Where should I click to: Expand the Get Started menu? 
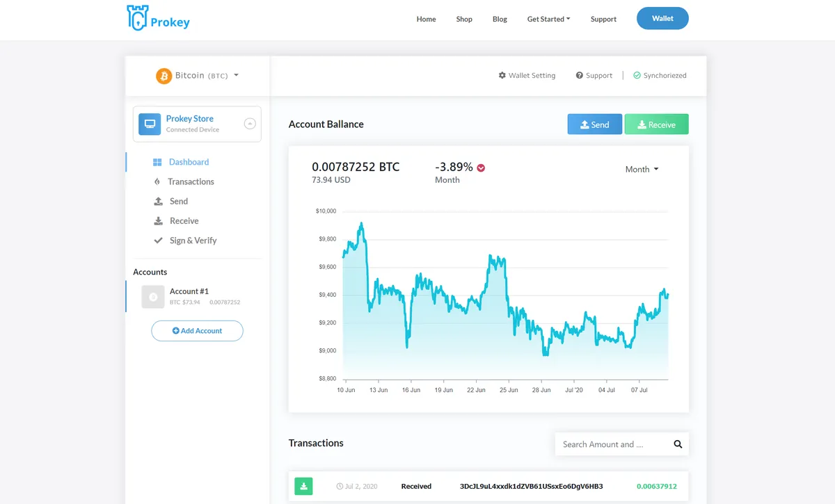548,19
